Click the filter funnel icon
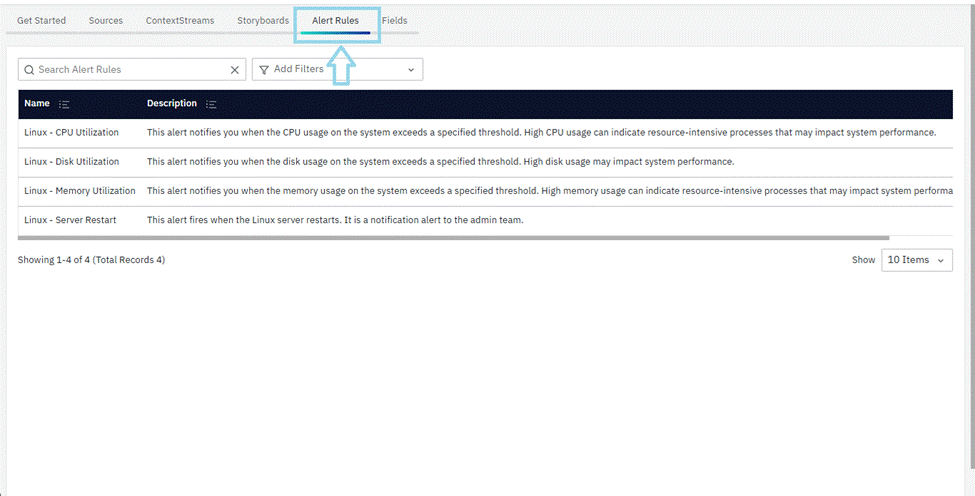Image resolution: width=975 pixels, height=496 pixels. pyautogui.click(x=264, y=70)
